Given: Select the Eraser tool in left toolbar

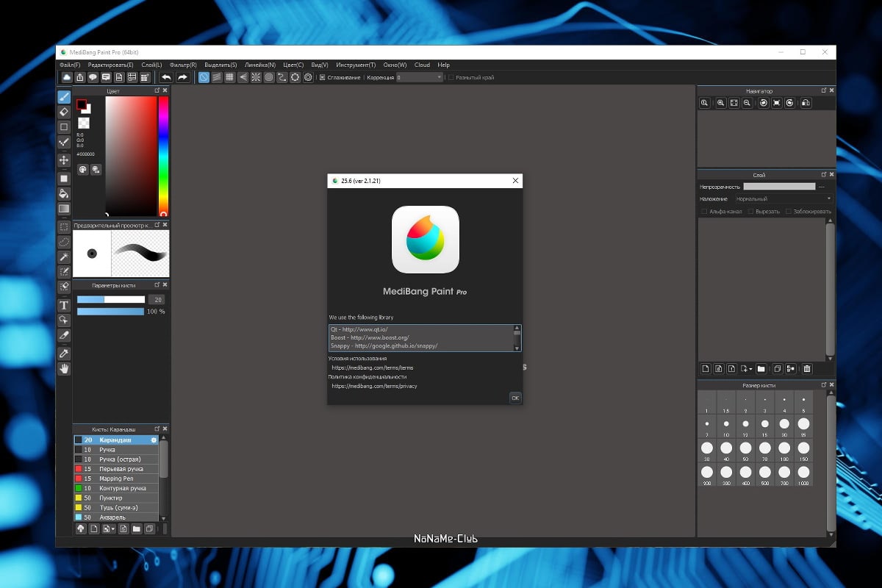Looking at the screenshot, I should (x=64, y=112).
